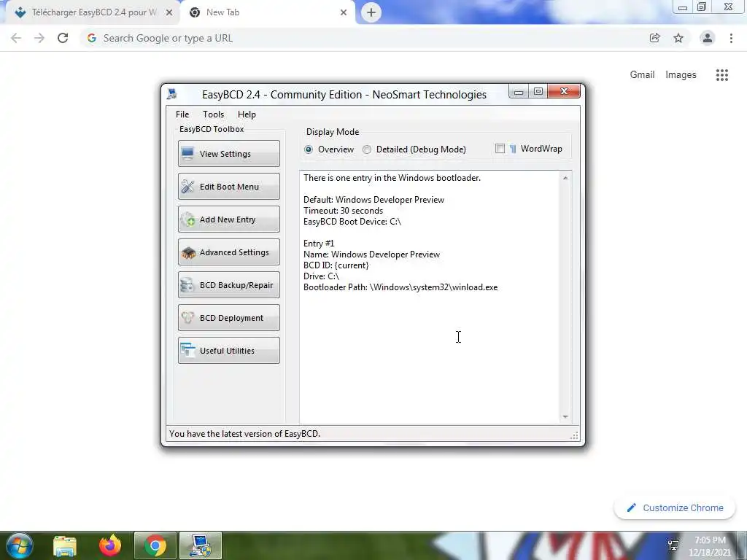Minimize the Chrome browser window

683,7
